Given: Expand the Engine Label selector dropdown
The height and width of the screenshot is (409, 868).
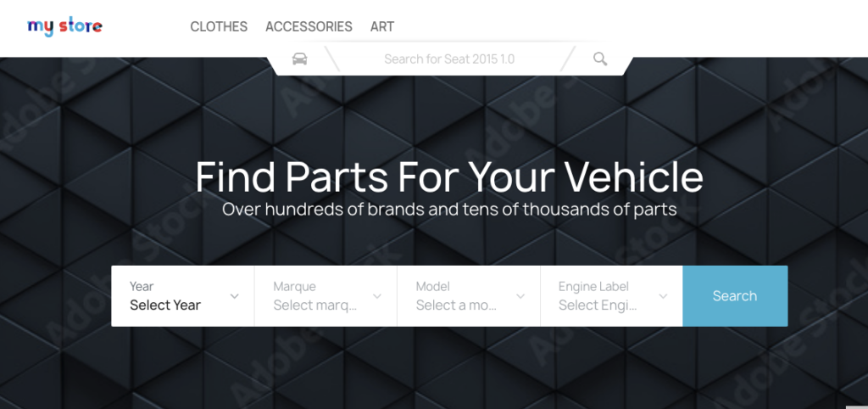Looking at the screenshot, I should (612, 296).
